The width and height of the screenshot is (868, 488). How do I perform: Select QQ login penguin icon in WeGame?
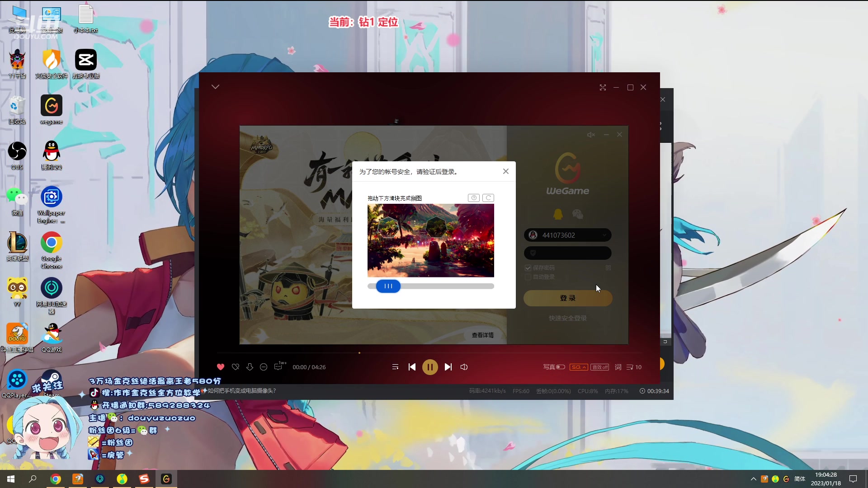pos(558,214)
